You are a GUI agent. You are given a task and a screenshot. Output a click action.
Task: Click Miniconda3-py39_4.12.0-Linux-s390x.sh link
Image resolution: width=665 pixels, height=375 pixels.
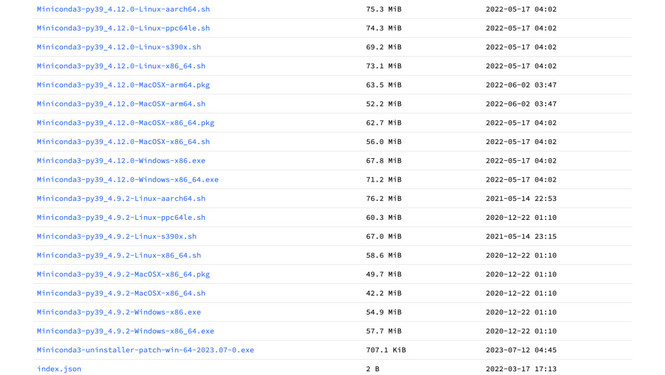119,47
